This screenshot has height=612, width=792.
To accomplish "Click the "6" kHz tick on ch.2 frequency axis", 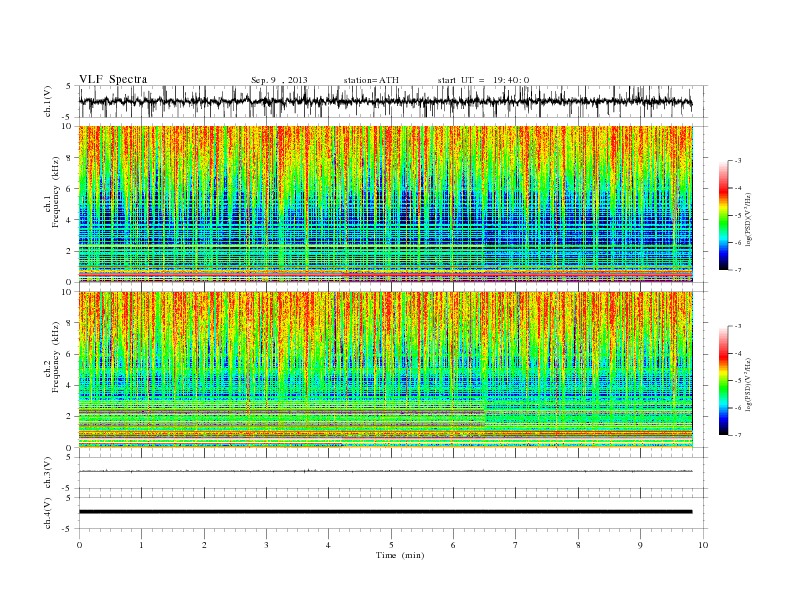I will pyautogui.click(x=69, y=354).
